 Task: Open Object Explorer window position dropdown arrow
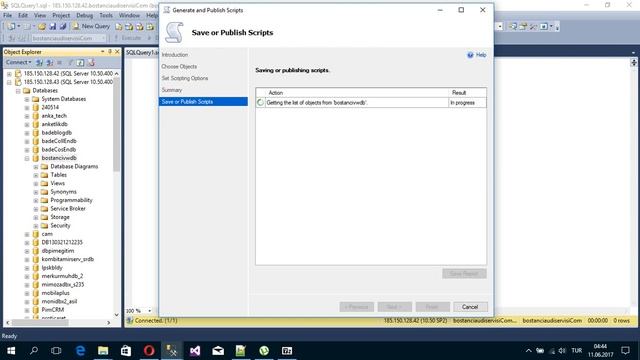click(x=102, y=52)
